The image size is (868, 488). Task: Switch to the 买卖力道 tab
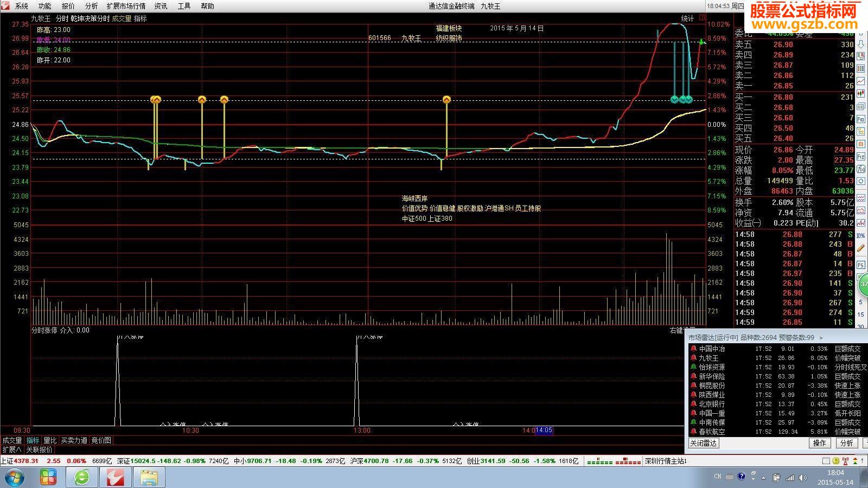[74, 440]
